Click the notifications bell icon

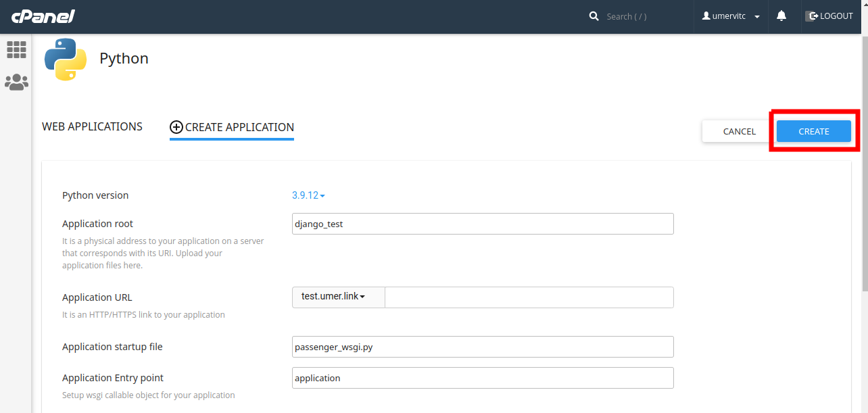click(781, 16)
